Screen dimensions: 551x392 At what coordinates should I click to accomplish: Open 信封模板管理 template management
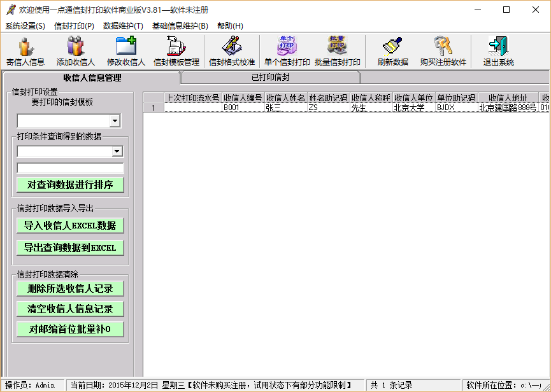pos(176,51)
